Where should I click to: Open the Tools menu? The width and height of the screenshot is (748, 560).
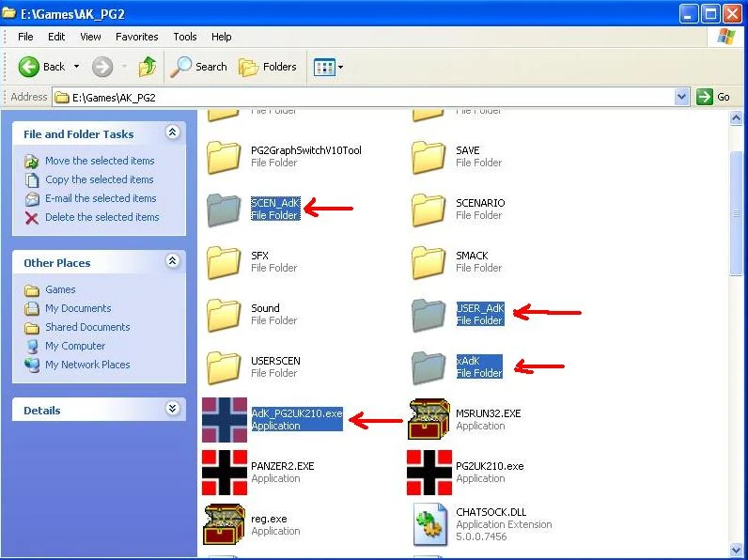point(184,37)
